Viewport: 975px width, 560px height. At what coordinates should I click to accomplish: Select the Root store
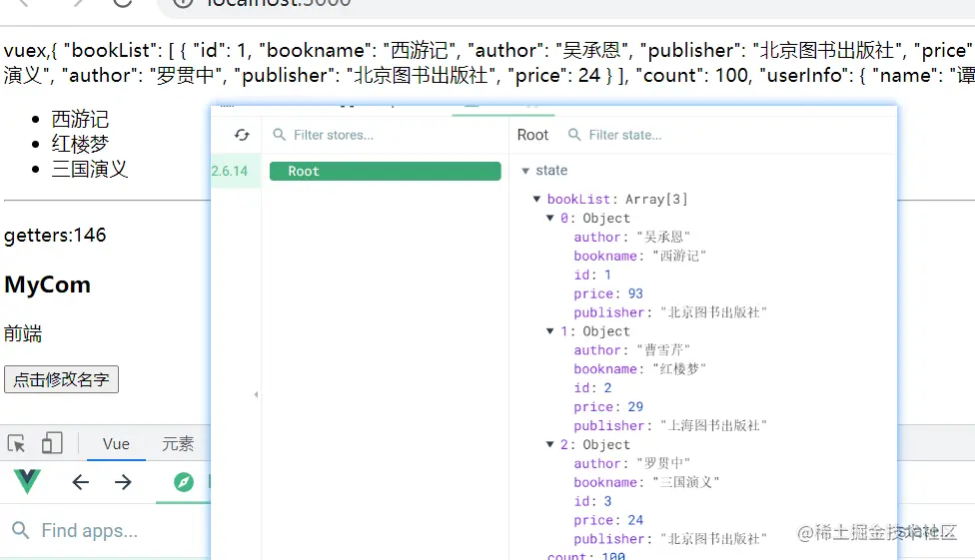click(x=385, y=171)
